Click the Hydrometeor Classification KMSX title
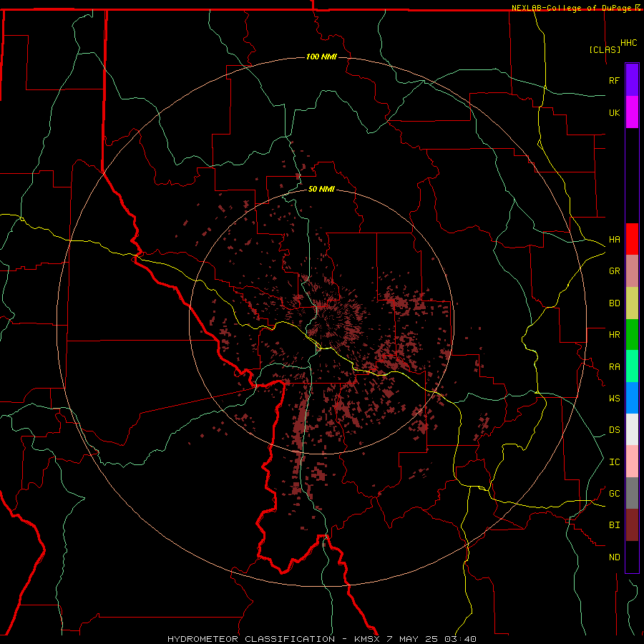This screenshot has height=644, width=644. [x=321, y=639]
